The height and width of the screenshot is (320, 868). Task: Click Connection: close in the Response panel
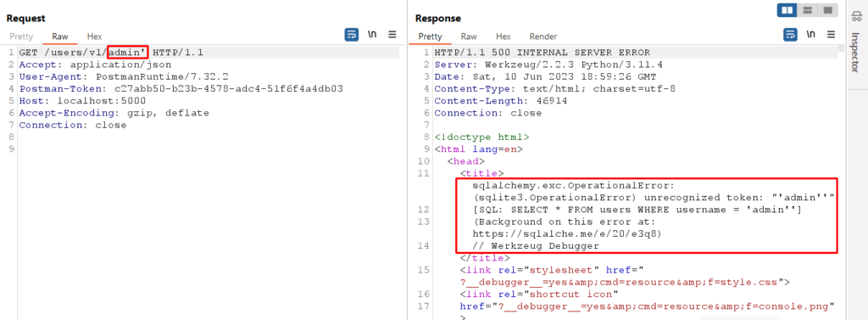pyautogui.click(x=488, y=113)
